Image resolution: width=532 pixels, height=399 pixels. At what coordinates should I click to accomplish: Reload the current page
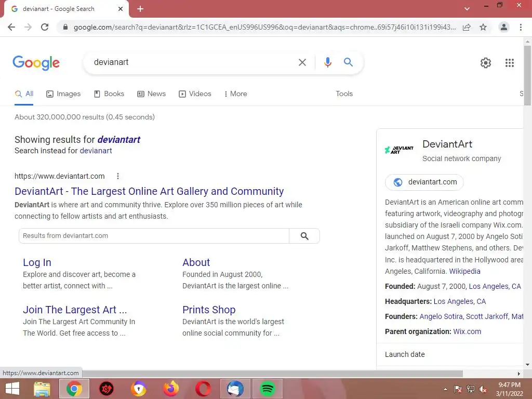[45, 27]
